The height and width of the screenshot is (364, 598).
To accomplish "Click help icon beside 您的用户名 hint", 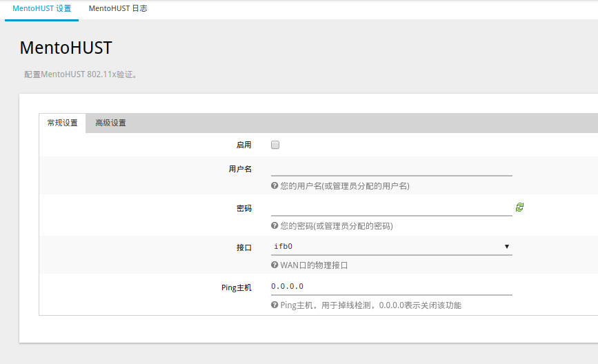I will 275,185.
